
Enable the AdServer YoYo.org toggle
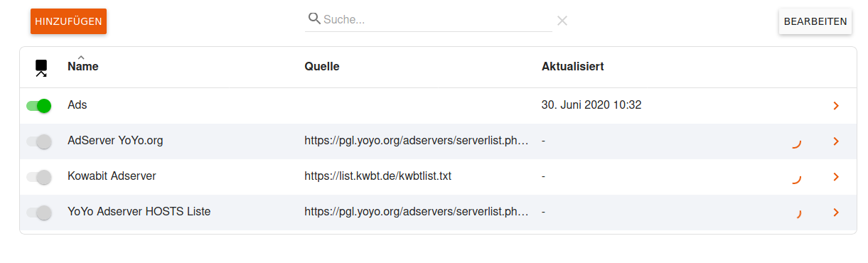(x=39, y=141)
